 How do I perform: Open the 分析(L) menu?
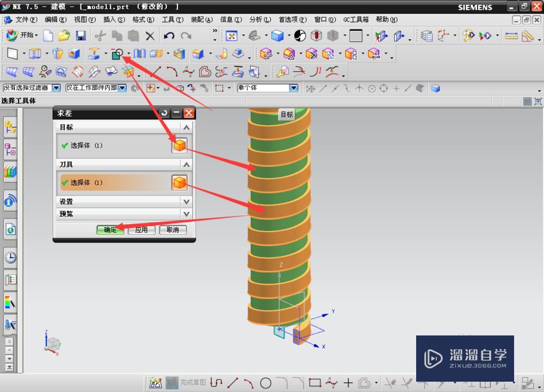(x=260, y=20)
